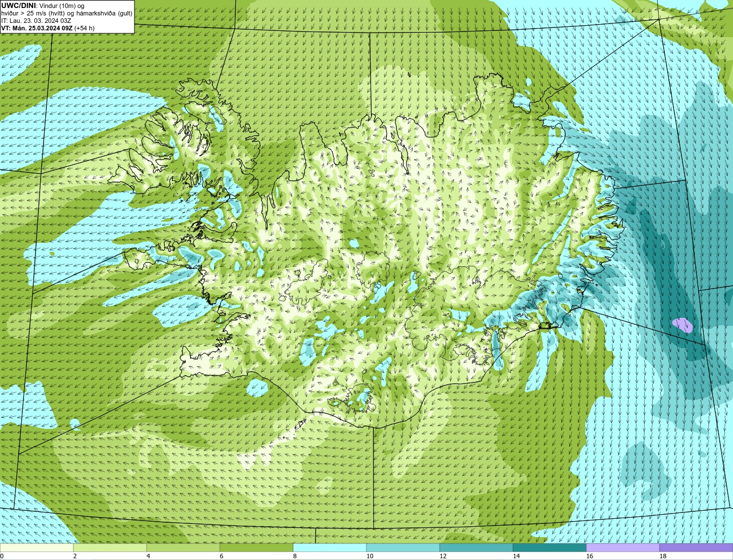733x560 pixels.
Task: Click the 'IT: Lau. 23. 03. 2024 03Z' line
Action: point(37,20)
